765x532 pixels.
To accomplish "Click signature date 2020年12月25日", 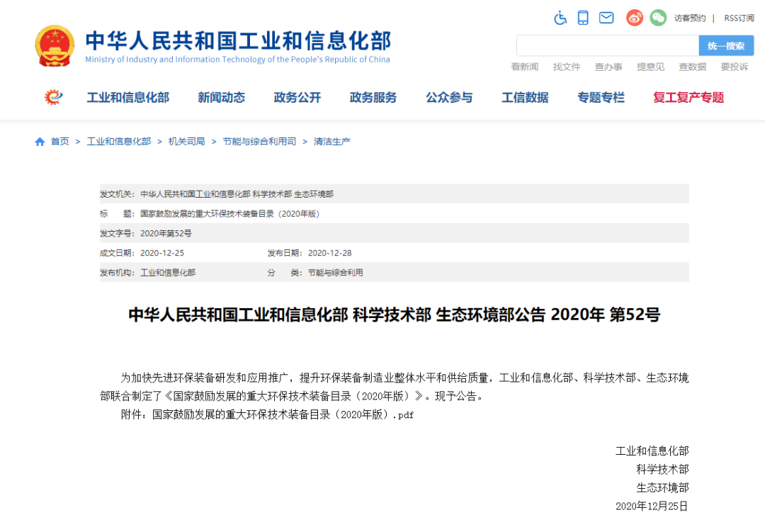I will (652, 506).
